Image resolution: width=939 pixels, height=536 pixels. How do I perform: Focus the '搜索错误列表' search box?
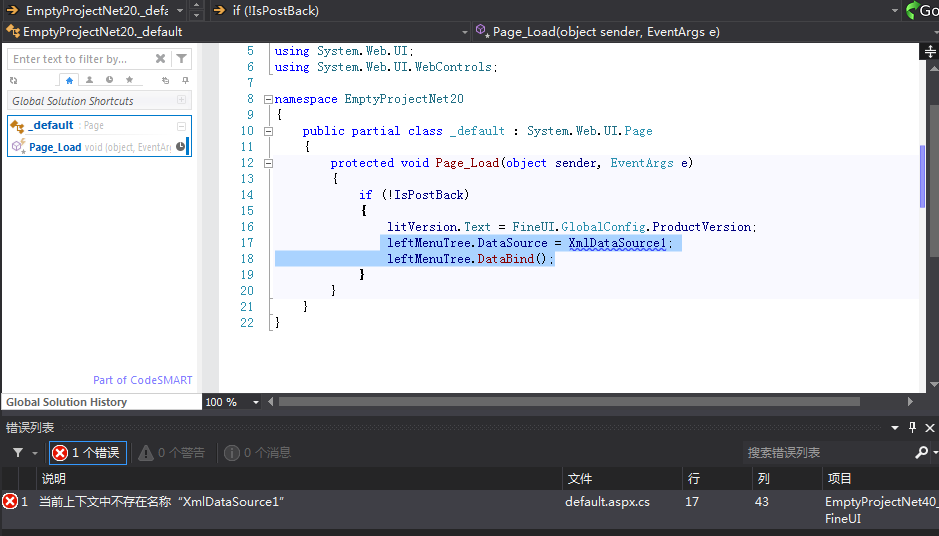829,453
